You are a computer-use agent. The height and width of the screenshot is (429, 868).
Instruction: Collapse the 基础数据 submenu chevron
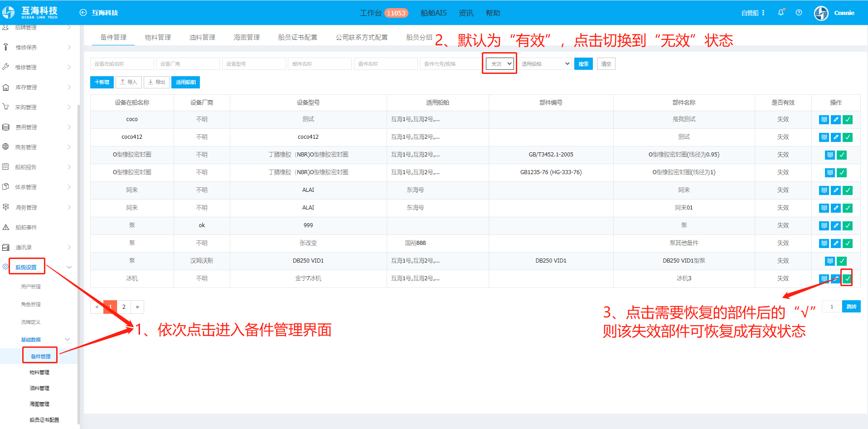tap(68, 339)
